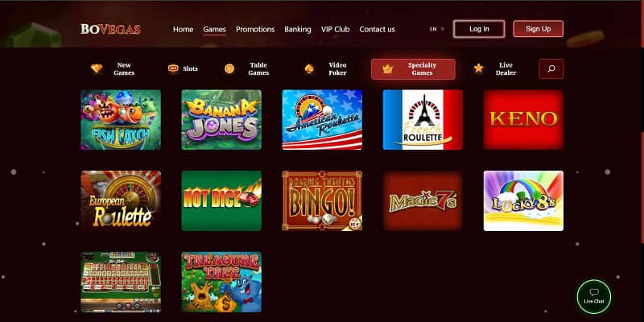Launch the Banana Jones game tile
Image resolution: width=644 pixels, height=322 pixels.
point(221,119)
